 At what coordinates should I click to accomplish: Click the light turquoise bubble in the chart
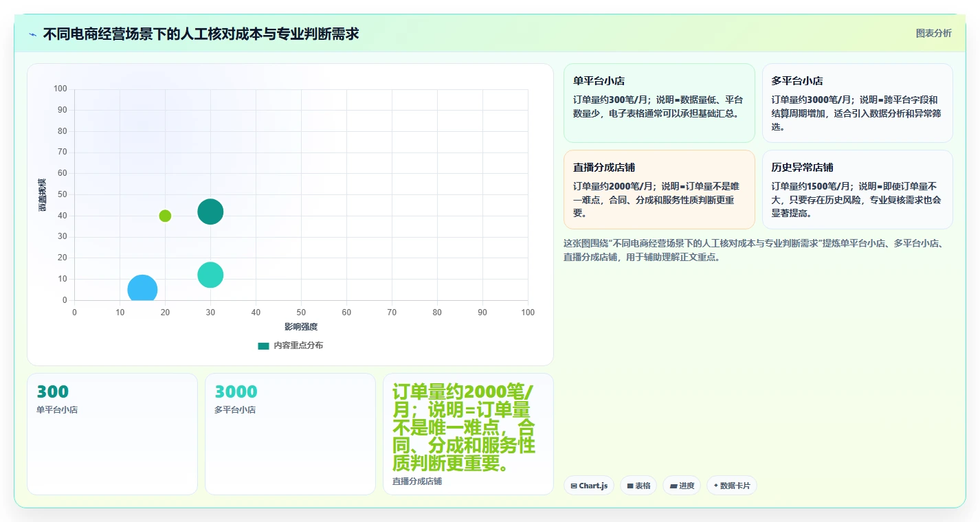coord(210,275)
